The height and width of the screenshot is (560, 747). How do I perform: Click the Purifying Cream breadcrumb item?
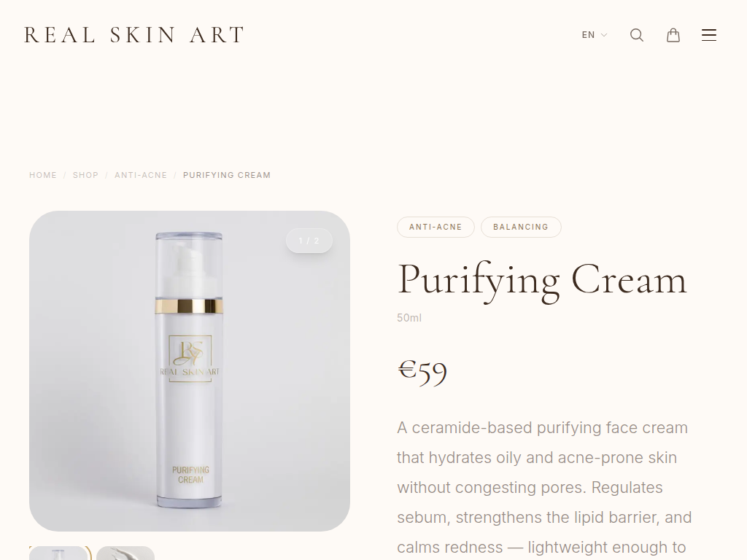(227, 175)
